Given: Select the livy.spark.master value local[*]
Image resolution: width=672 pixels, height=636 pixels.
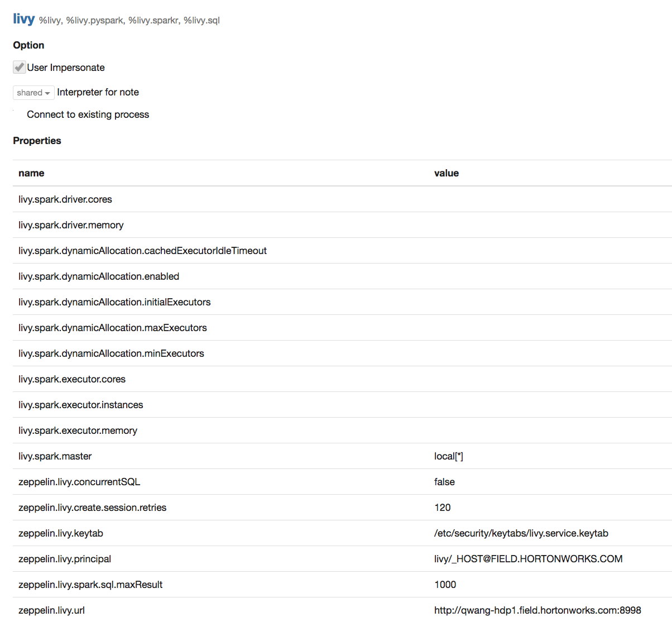Looking at the screenshot, I should pos(449,456).
